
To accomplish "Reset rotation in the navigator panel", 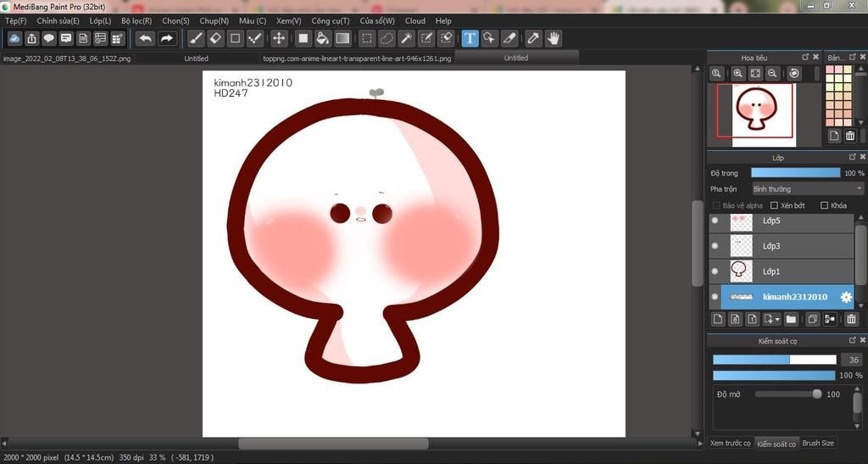I will (x=794, y=73).
